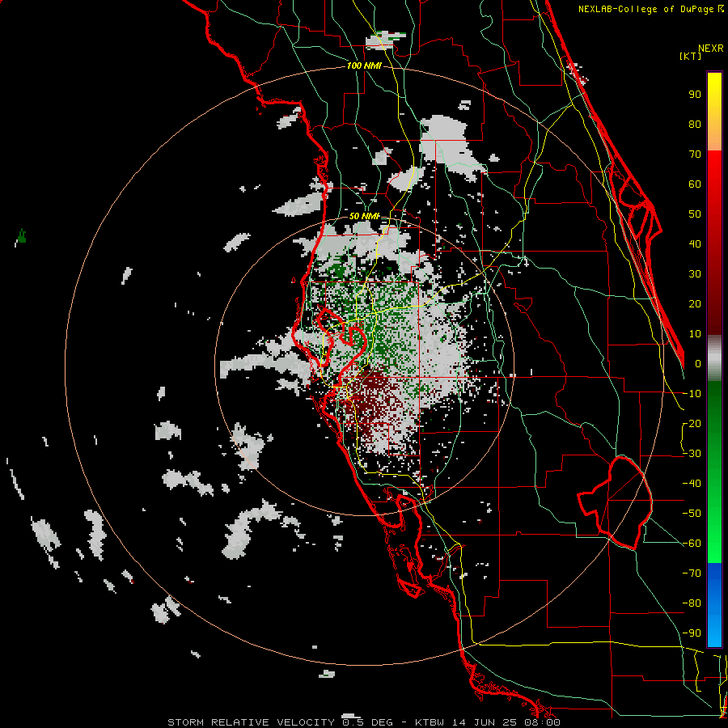Click the 0.5 DEG elevation text
Screen dimensions: 728x728
[367, 722]
